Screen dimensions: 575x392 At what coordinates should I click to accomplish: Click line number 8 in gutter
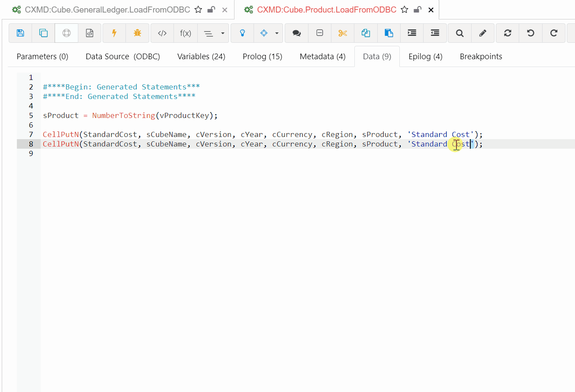[31, 144]
